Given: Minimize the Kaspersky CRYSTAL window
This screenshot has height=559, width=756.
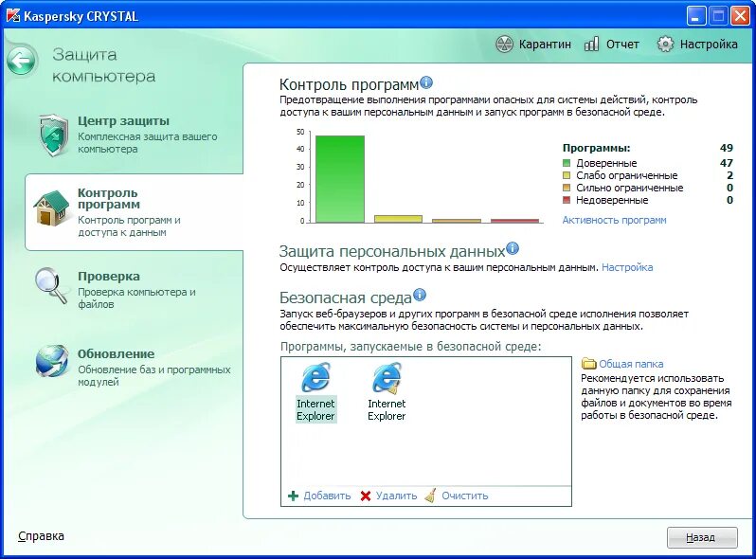Looking at the screenshot, I should tap(695, 16).
